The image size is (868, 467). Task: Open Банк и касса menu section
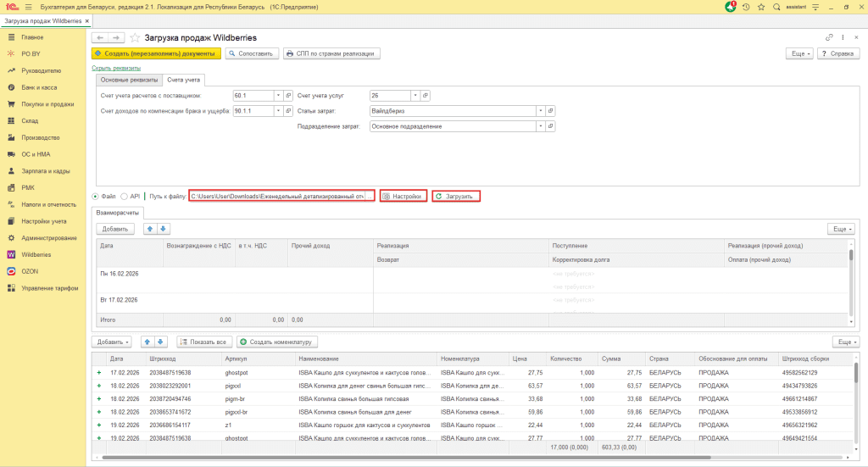[39, 87]
